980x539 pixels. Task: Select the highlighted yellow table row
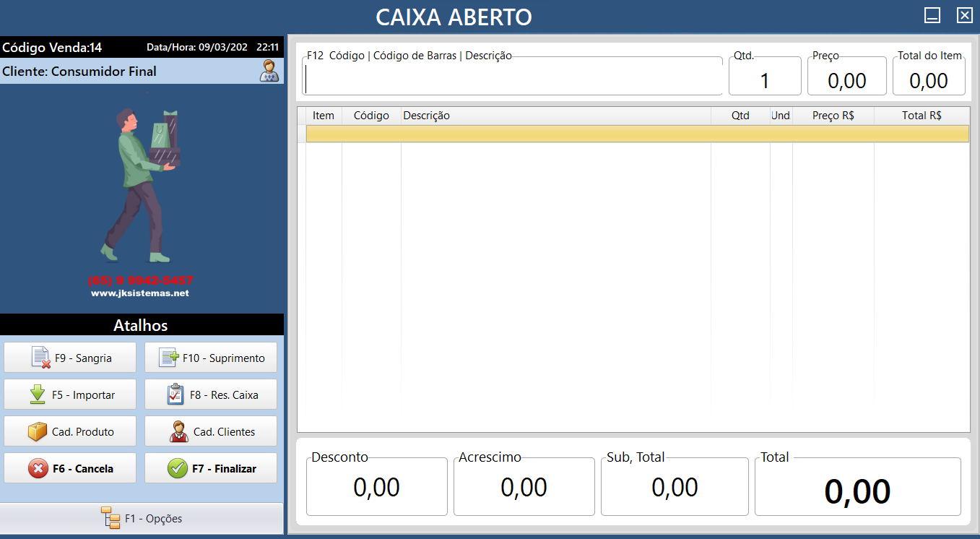(636, 134)
